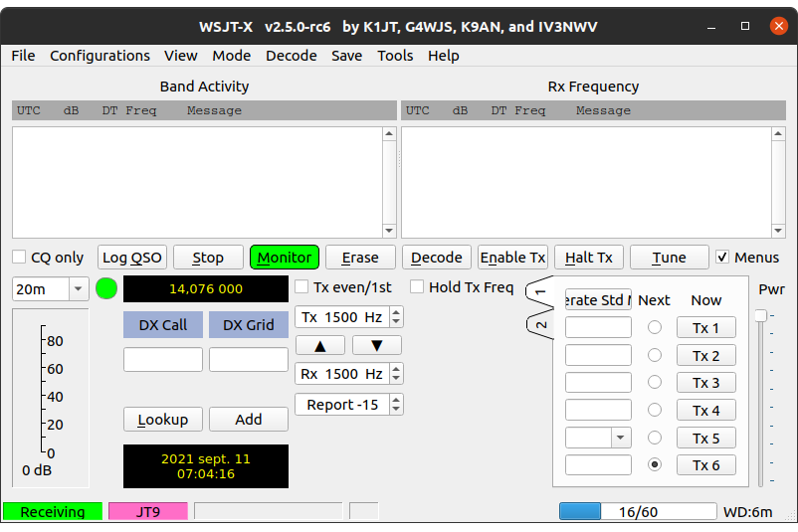Decrease Tx frequency with stepper down arrow
This screenshot has height=532, width=798.
(396, 322)
